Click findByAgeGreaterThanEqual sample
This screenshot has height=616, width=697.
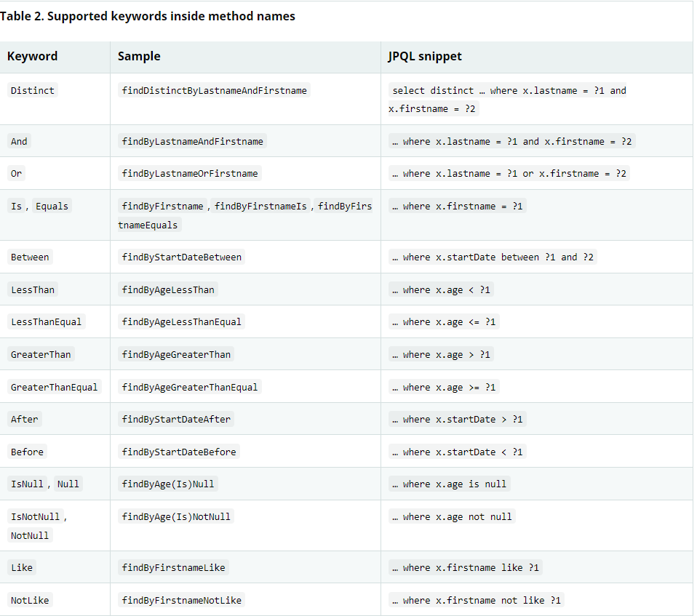point(190,387)
